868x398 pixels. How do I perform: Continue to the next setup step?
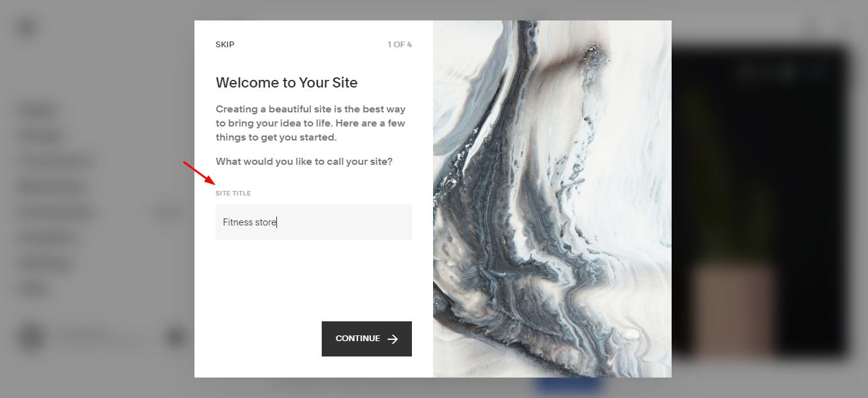[x=367, y=339]
